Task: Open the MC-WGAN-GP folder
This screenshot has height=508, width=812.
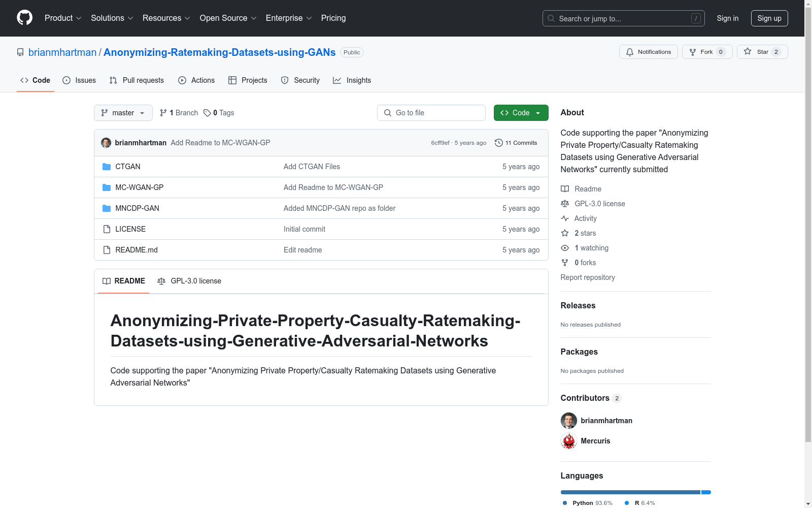Action: [140, 187]
